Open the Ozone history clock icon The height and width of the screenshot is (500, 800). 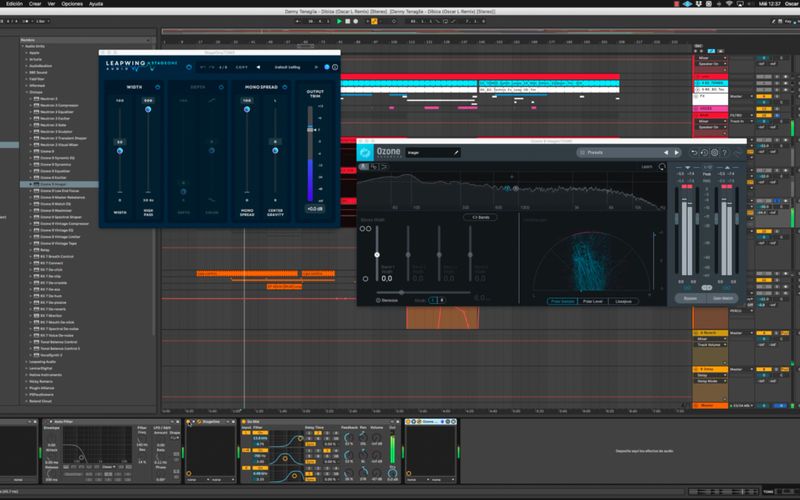coord(704,153)
